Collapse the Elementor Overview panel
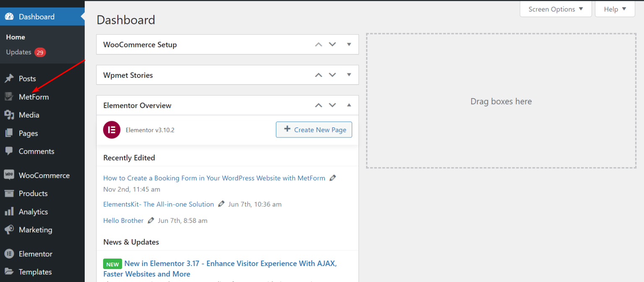 [349, 105]
